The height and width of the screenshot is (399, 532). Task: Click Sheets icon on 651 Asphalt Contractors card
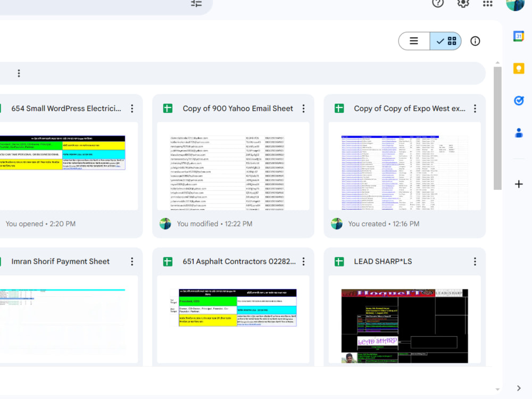pos(168,262)
